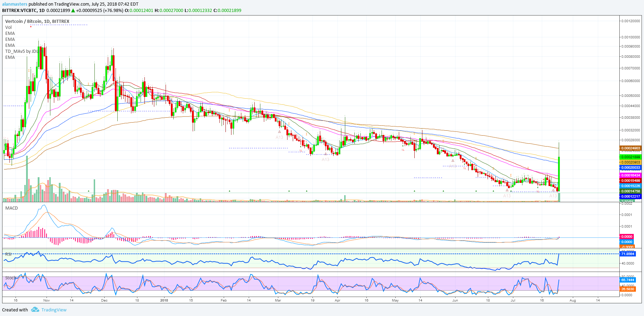Image resolution: width=644 pixels, height=316 pixels.
Task: Click the open value O:0.00012401
Action: [x=140, y=11]
